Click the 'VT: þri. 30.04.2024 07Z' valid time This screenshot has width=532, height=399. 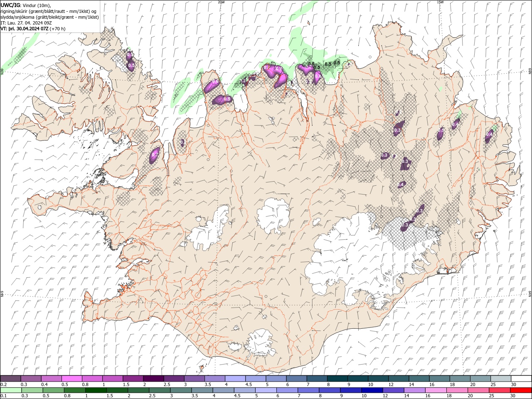click(x=25, y=29)
